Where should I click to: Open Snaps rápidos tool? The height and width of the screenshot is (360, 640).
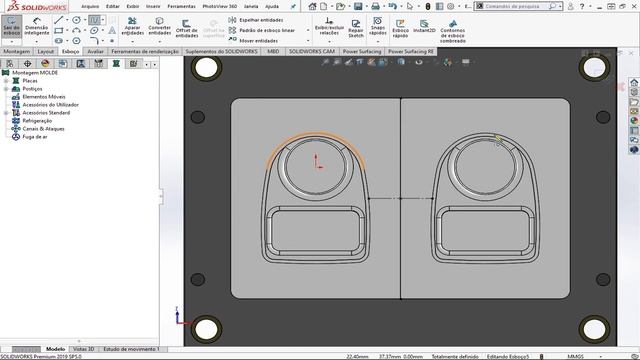click(378, 26)
